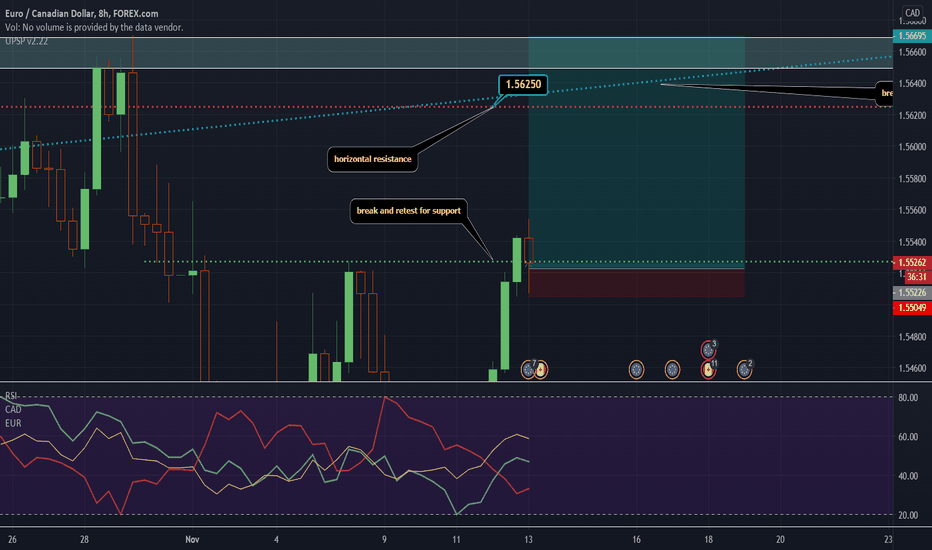932x550 pixels.
Task: Open EU flag event icon at Nov 17
Action: [x=672, y=370]
